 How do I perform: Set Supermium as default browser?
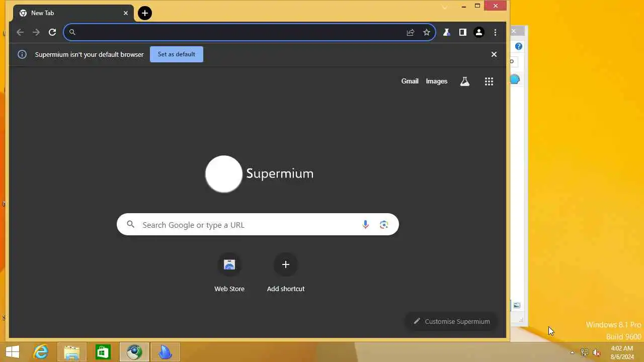(x=177, y=54)
